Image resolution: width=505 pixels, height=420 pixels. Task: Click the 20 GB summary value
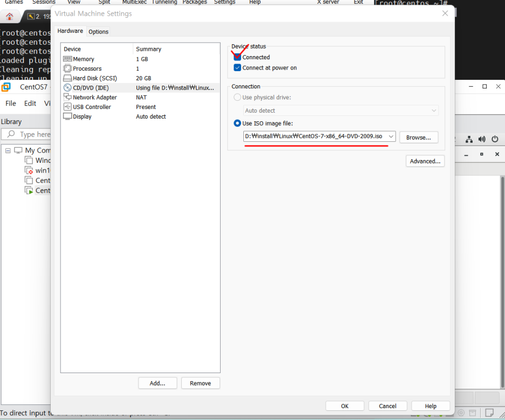(x=144, y=78)
